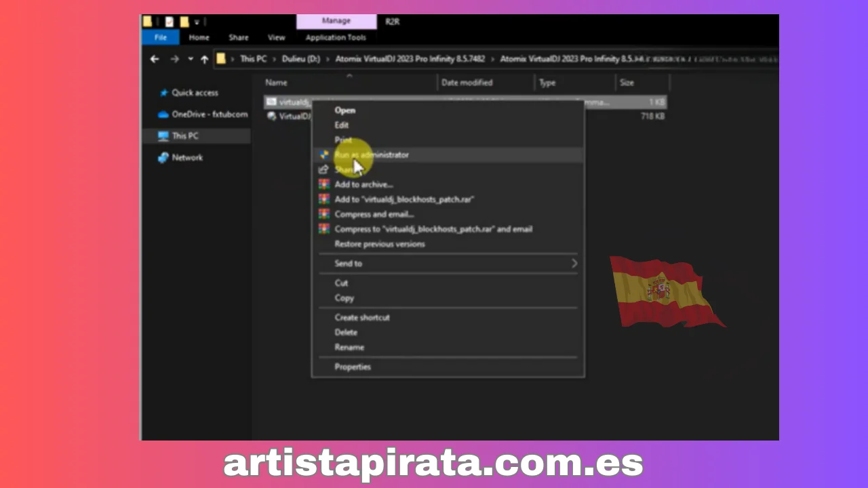868x488 pixels.
Task: Click the shield icon for Run as administrator
Action: (323, 155)
